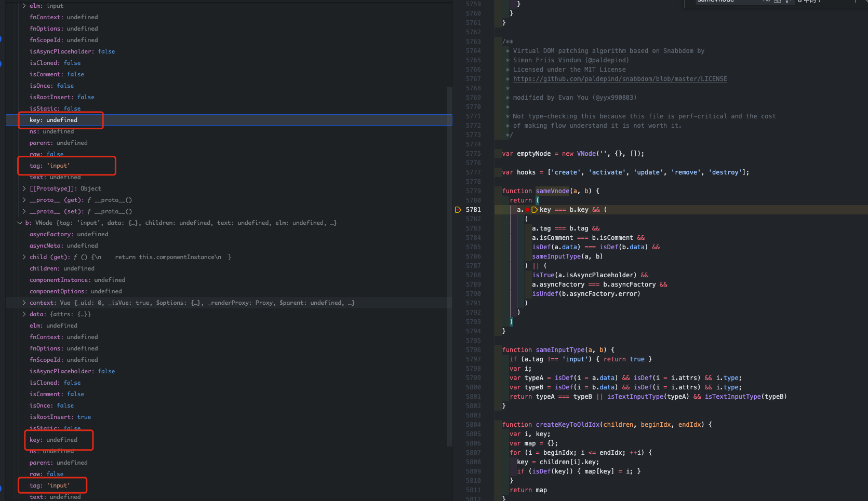Expand the __proto__ (set) accessor
The width and height of the screenshot is (868, 501).
coord(24,211)
